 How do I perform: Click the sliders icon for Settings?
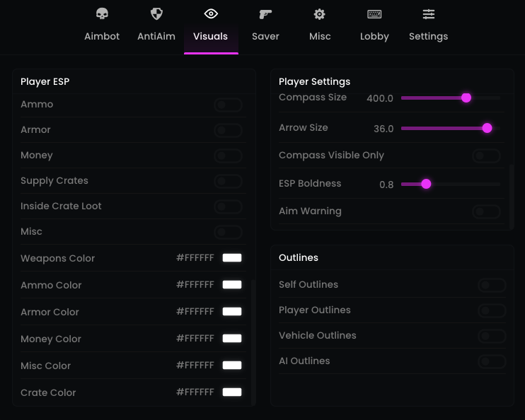click(428, 14)
